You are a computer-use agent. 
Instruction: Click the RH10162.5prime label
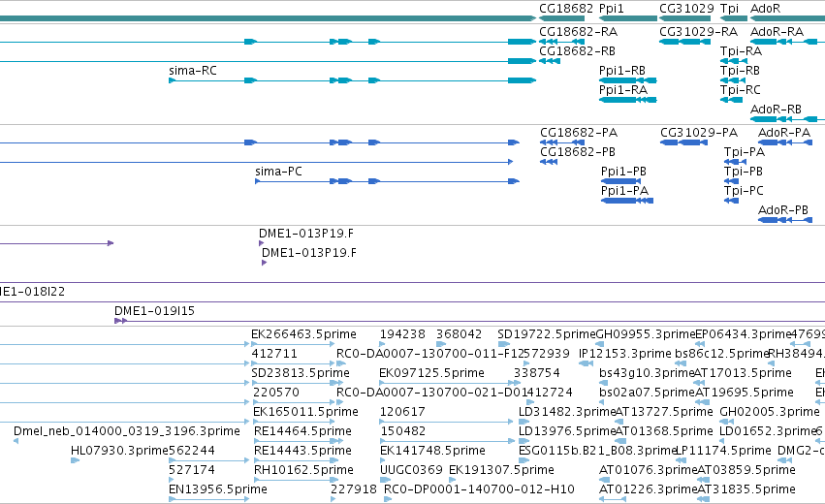[x=303, y=470]
